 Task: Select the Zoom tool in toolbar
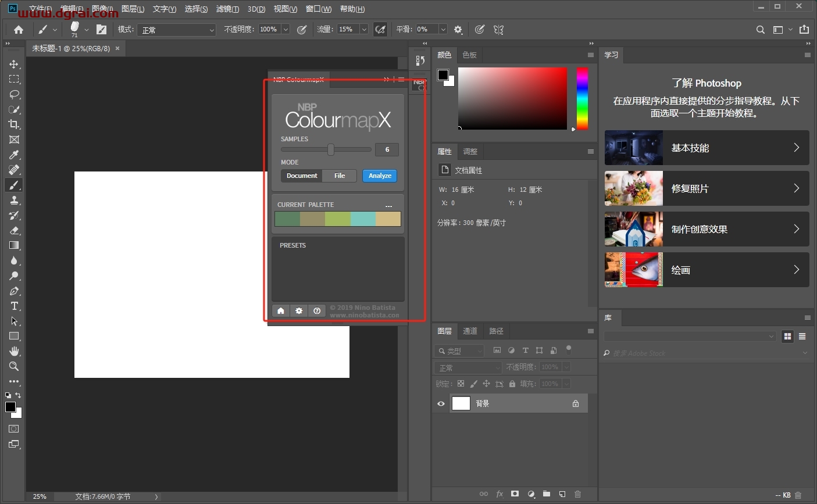[x=14, y=366]
